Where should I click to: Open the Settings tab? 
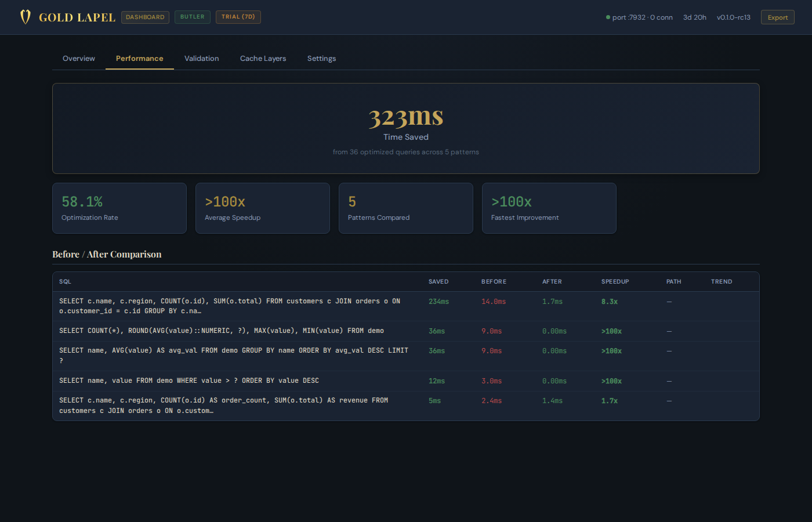(x=321, y=58)
